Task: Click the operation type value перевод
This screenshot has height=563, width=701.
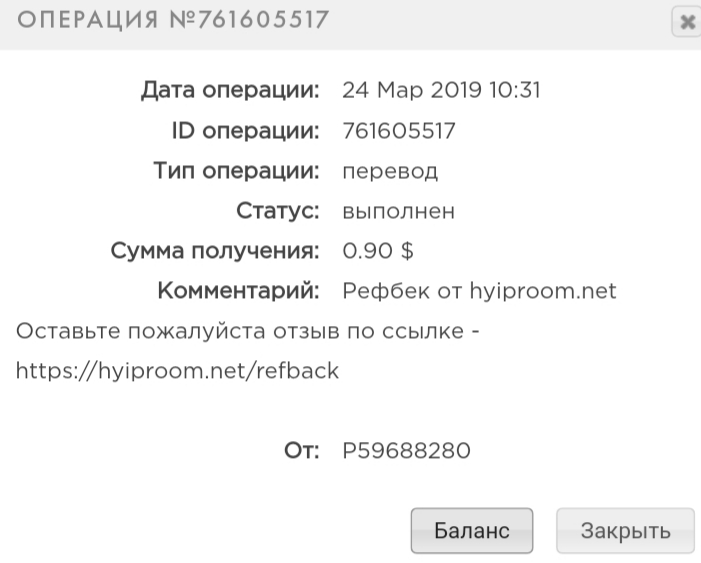Action: pyautogui.click(x=390, y=172)
